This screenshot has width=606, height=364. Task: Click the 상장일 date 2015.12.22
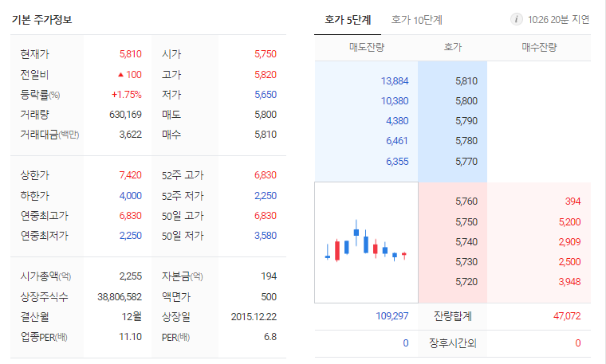pos(254,316)
